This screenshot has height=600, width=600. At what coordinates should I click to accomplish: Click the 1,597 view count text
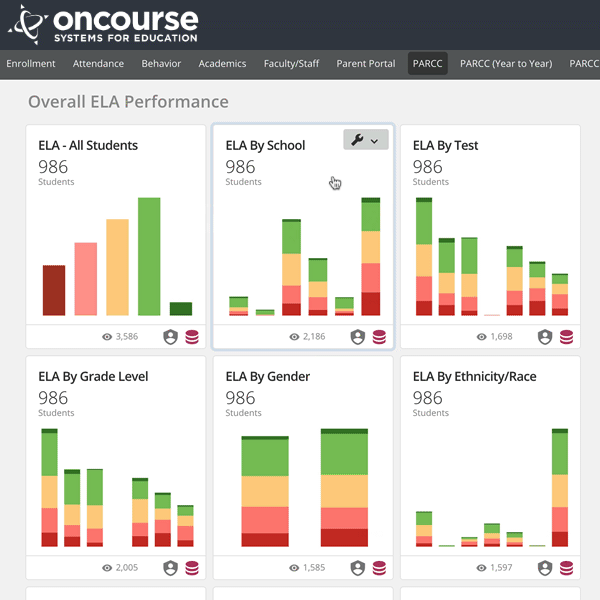(x=501, y=568)
